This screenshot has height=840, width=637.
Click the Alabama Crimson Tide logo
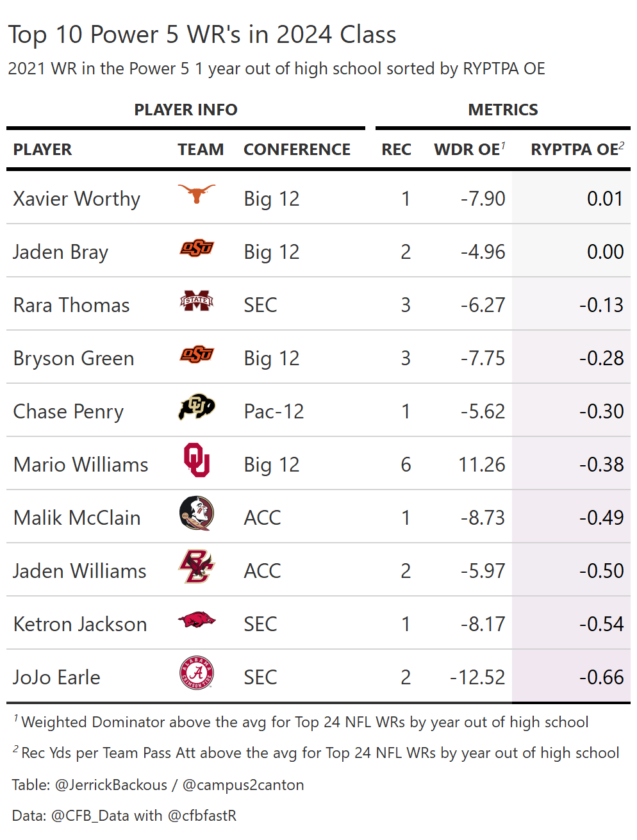click(x=197, y=673)
